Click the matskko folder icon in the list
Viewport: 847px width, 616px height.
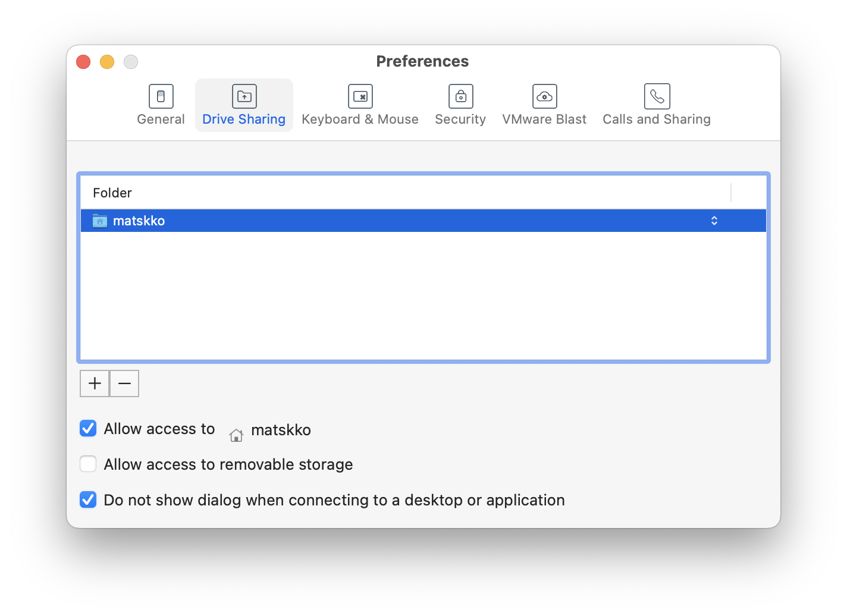coord(100,221)
